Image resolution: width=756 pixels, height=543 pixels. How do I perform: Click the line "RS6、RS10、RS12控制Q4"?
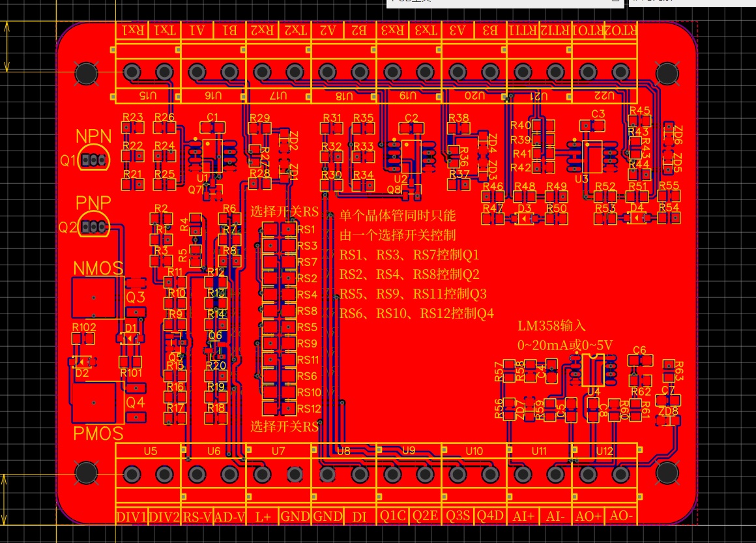coord(416,314)
